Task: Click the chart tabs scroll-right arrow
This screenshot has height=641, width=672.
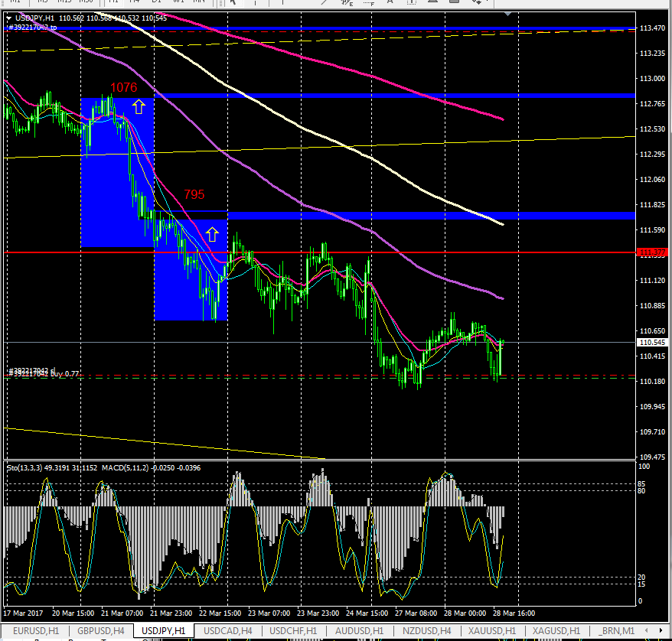Action: pyautogui.click(x=661, y=630)
